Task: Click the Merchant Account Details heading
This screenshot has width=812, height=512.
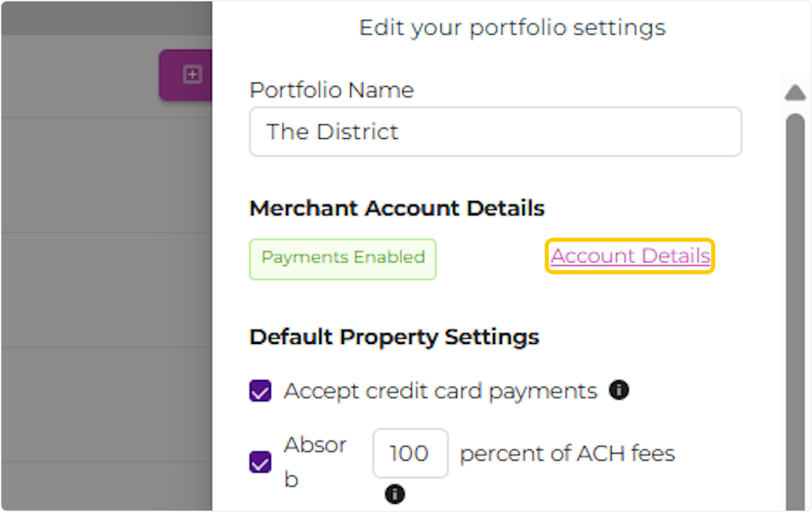Action: tap(397, 208)
